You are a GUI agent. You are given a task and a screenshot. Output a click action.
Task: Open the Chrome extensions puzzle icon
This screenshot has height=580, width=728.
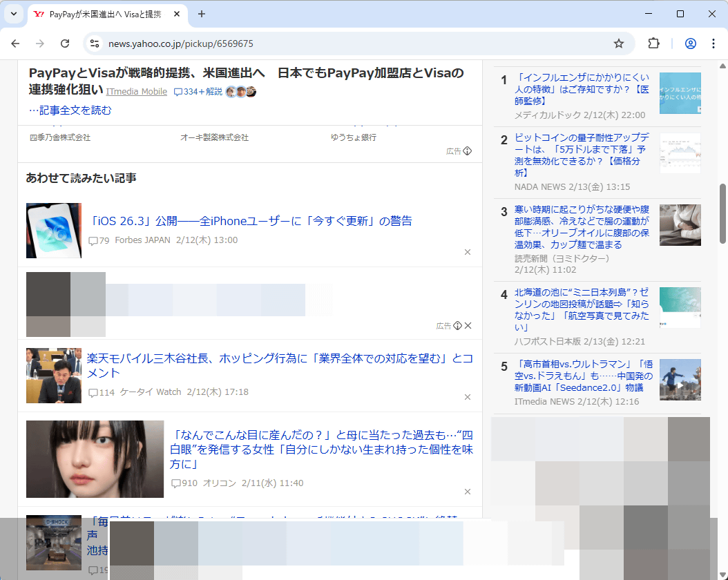pos(653,43)
